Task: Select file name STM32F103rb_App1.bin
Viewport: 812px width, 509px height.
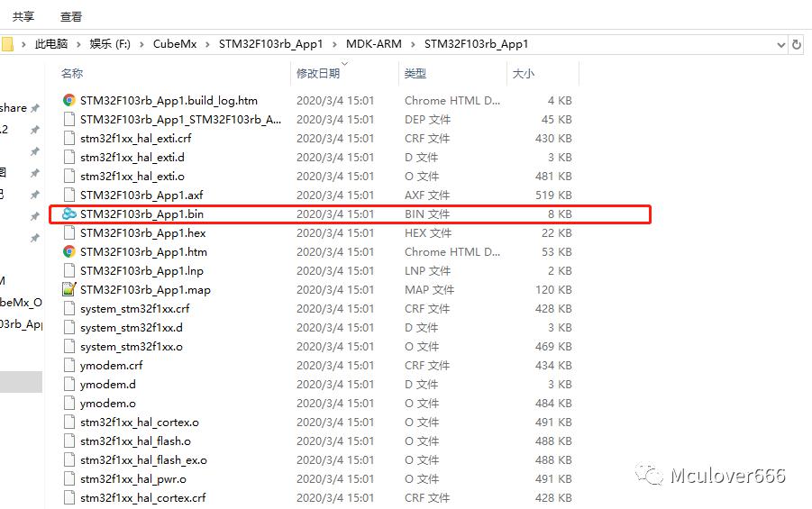Action: [141, 214]
